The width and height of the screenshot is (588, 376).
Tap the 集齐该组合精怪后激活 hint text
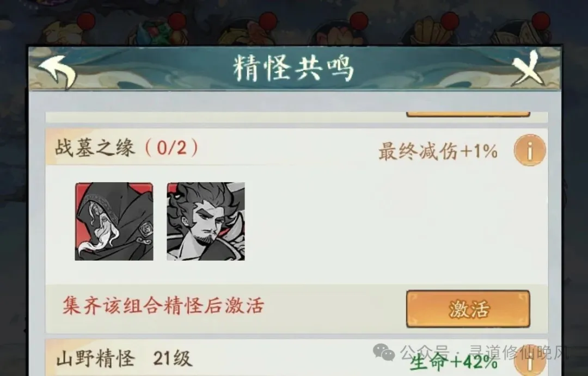(163, 305)
